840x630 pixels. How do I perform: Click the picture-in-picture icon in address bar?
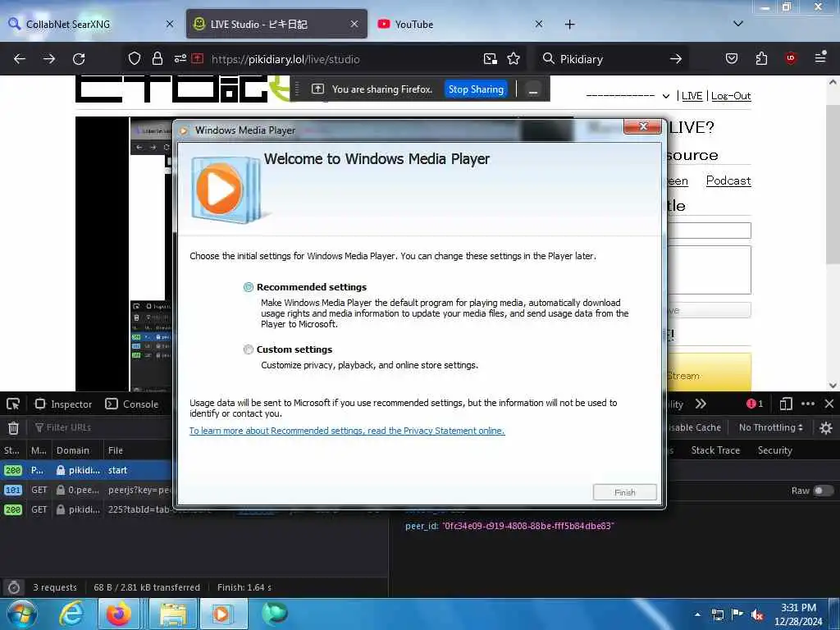click(x=491, y=59)
